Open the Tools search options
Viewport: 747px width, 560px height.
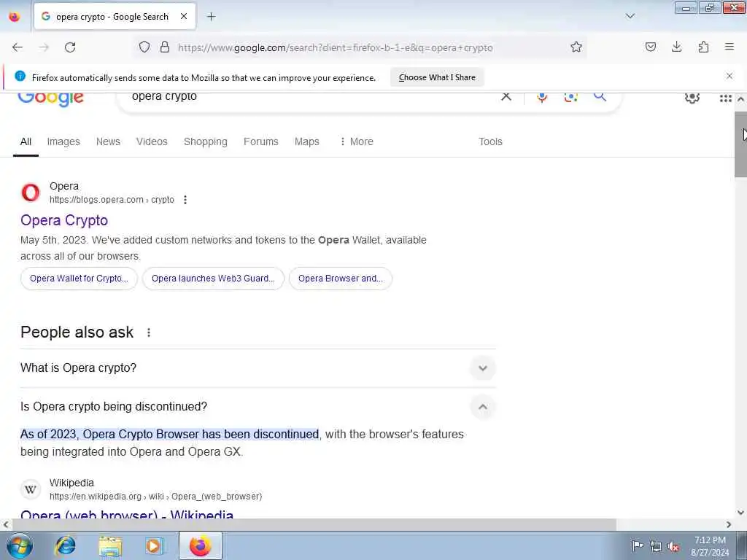490,142
